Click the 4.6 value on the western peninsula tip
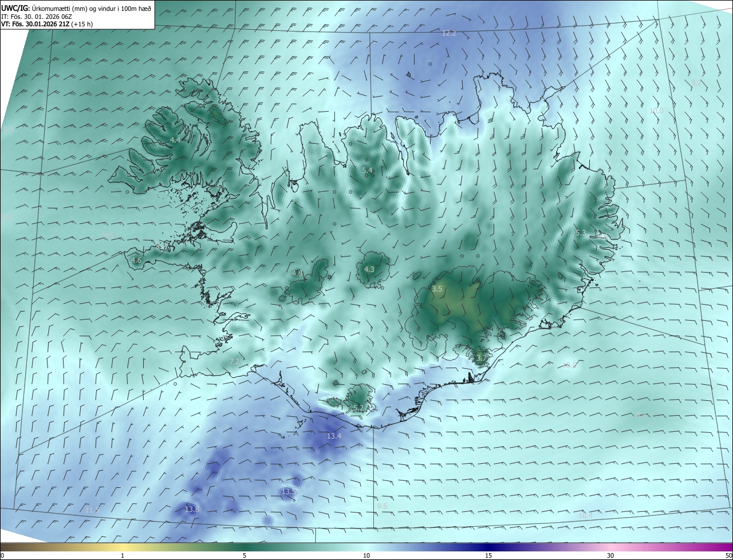 click(x=136, y=260)
